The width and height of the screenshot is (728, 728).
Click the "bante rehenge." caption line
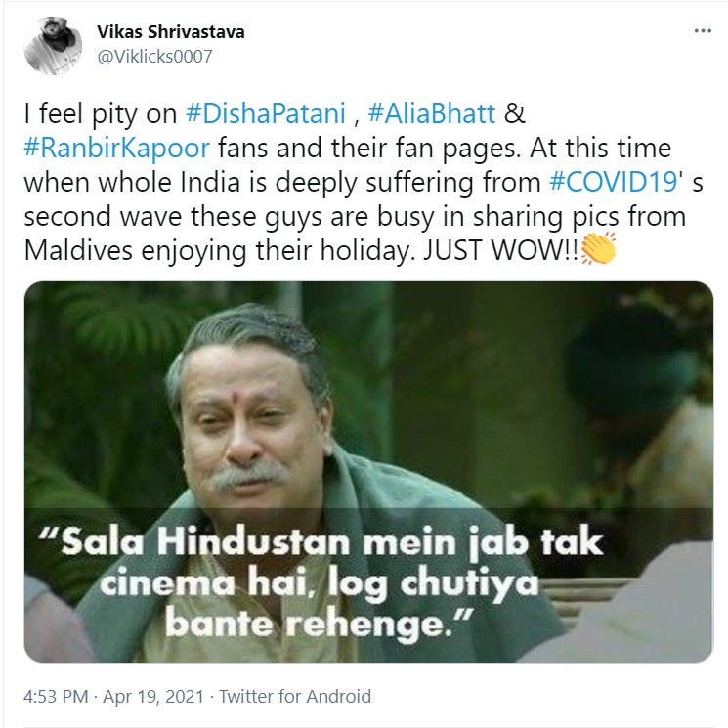coord(320,625)
